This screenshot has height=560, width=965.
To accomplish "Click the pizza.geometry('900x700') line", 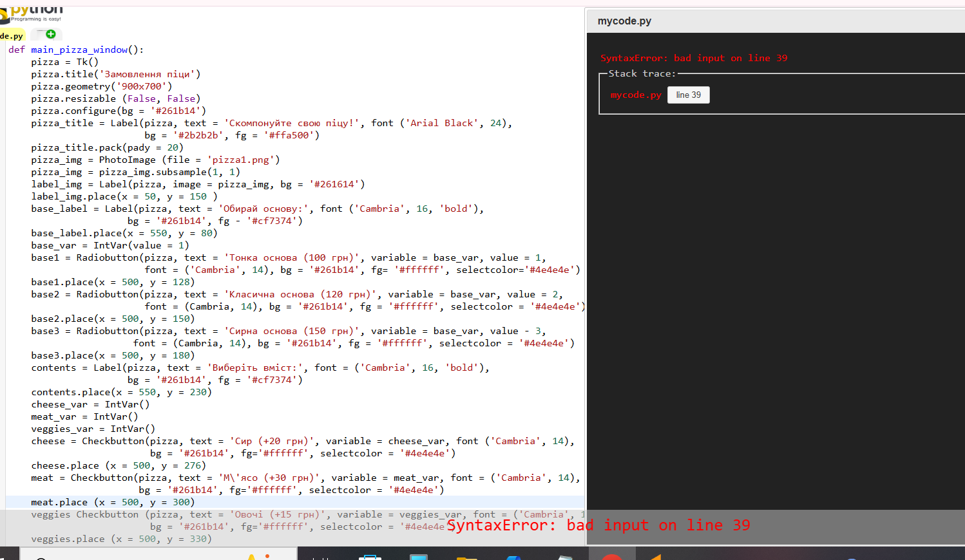I will click(x=102, y=86).
